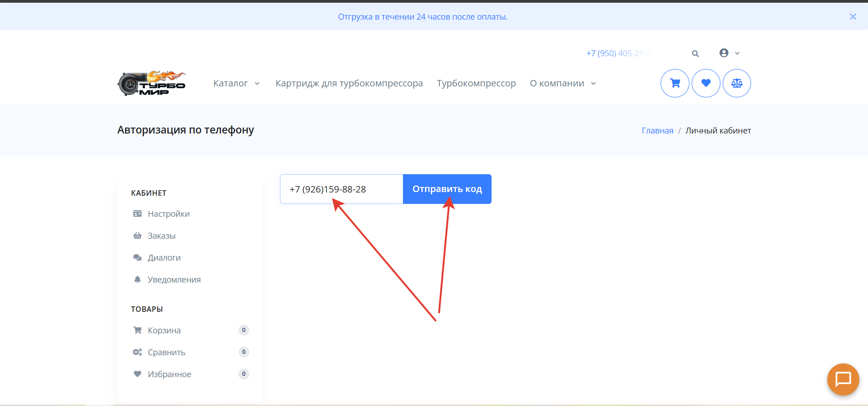Open Диалоги in the cabinet sidebar

(x=164, y=258)
